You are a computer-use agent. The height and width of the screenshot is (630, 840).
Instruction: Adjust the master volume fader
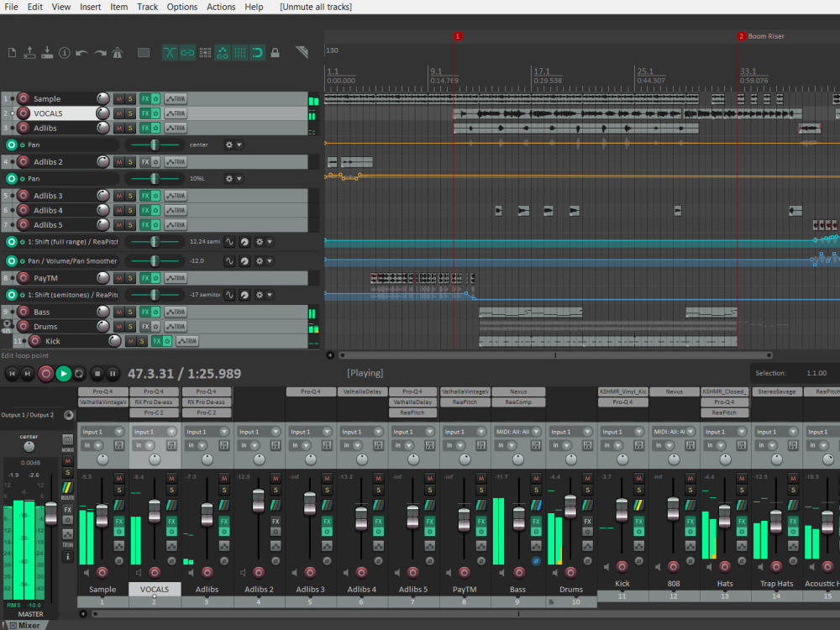click(x=51, y=513)
